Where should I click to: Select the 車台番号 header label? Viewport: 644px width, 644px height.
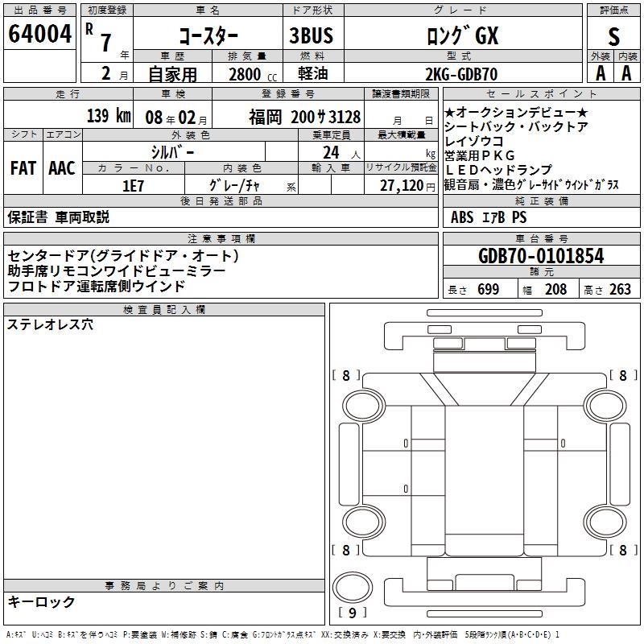pyautogui.click(x=541, y=238)
